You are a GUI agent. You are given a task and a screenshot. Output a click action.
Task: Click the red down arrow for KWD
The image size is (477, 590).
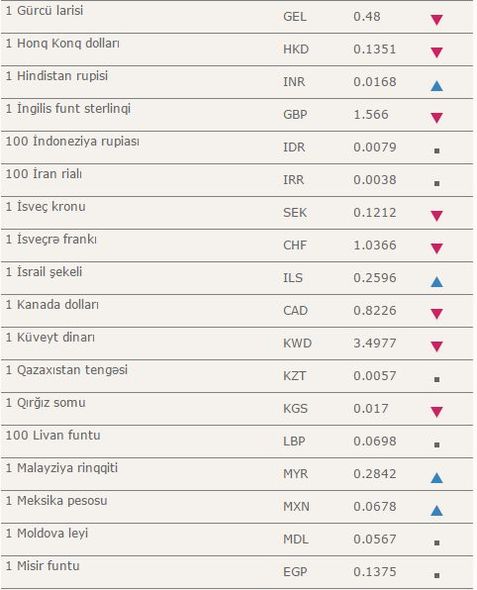coord(436,347)
